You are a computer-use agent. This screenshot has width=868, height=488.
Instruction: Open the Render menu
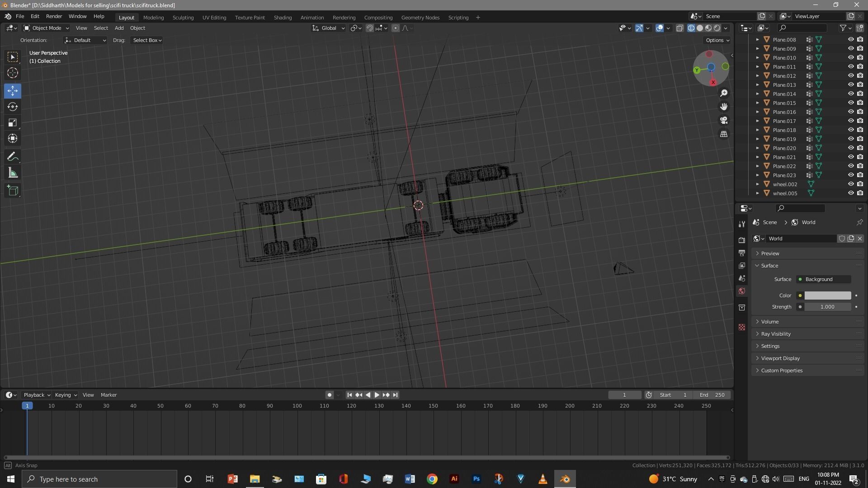pos(54,16)
